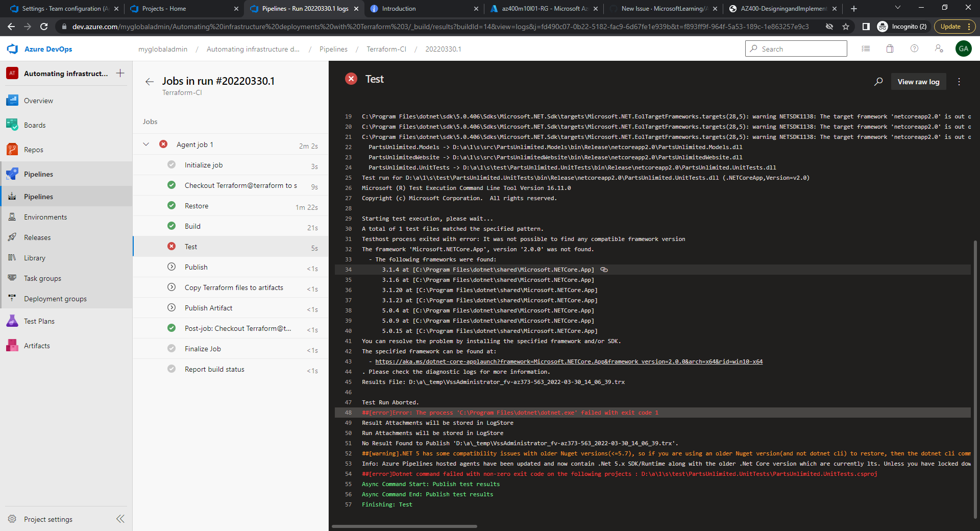The height and width of the screenshot is (531, 980).
Task: Open the more actions menu in the log pane
Action: click(959, 81)
